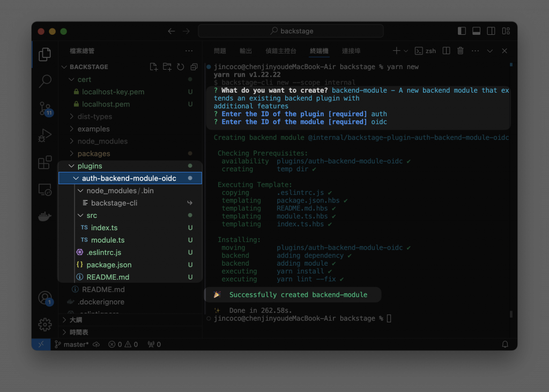This screenshot has height=392, width=549.
Task: Open forwarded ports indicator in status bar
Action: 154,344
